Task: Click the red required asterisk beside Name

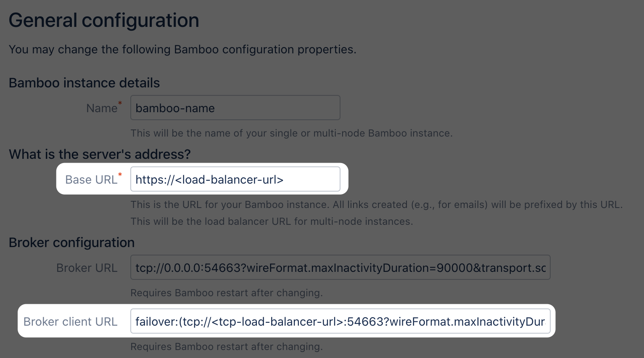Action: pos(120,103)
